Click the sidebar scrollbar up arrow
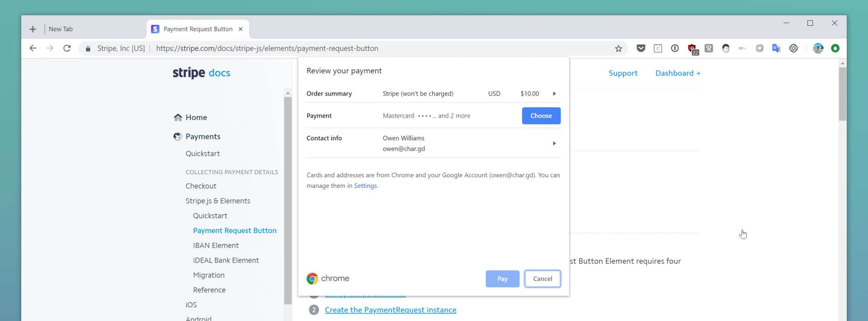868x321 pixels. click(x=288, y=93)
